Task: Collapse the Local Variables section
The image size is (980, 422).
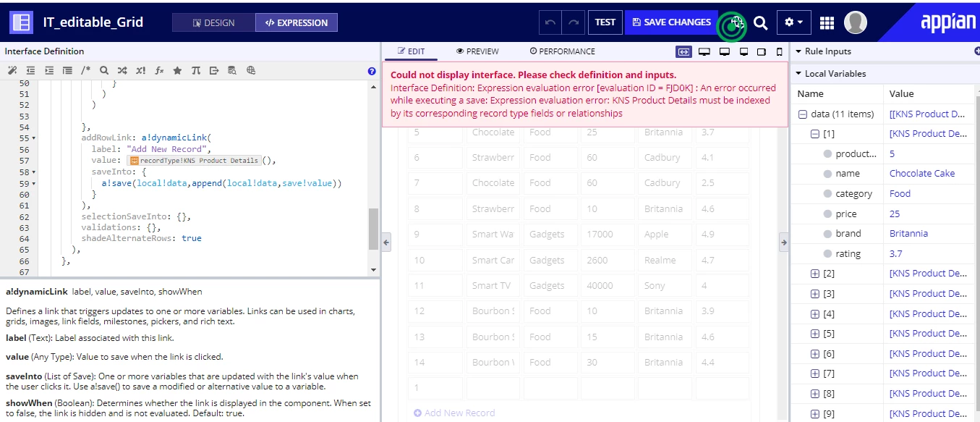Action: pyautogui.click(x=798, y=74)
